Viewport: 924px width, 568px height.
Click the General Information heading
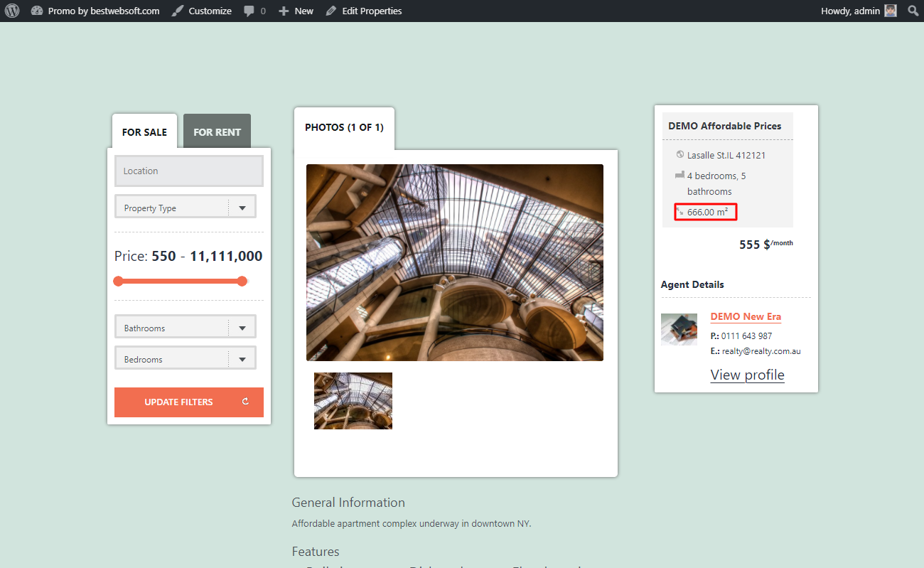click(x=348, y=503)
